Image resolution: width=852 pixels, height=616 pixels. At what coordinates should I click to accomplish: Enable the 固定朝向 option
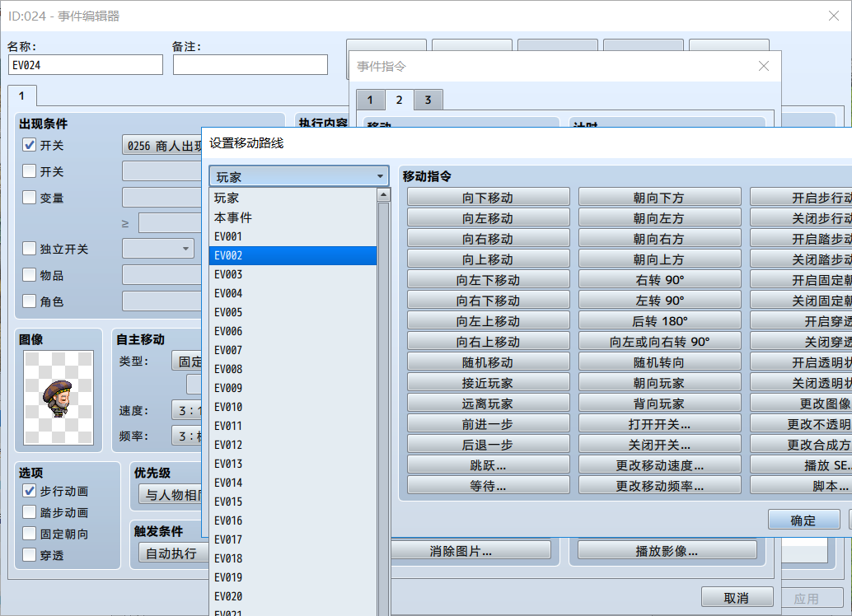(x=30, y=534)
